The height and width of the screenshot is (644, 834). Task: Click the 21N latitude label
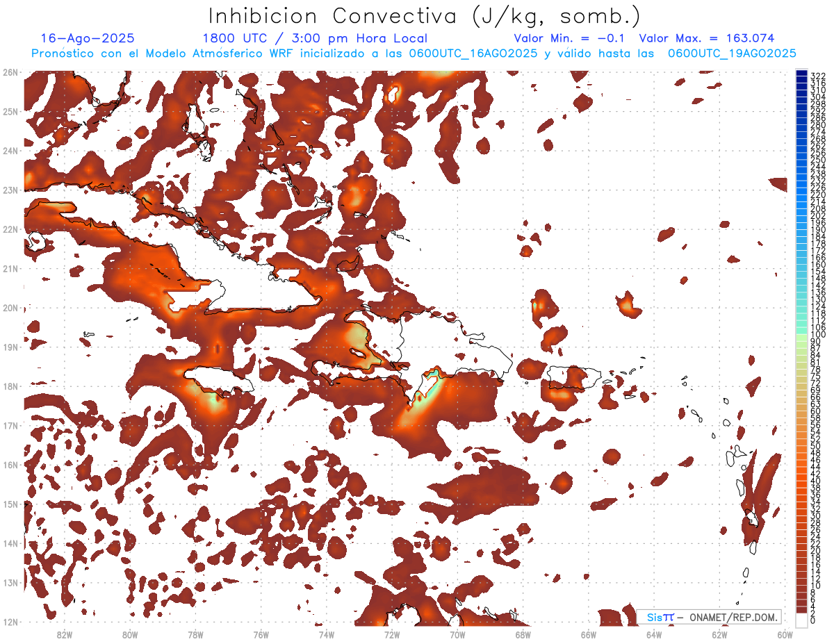click(x=10, y=268)
